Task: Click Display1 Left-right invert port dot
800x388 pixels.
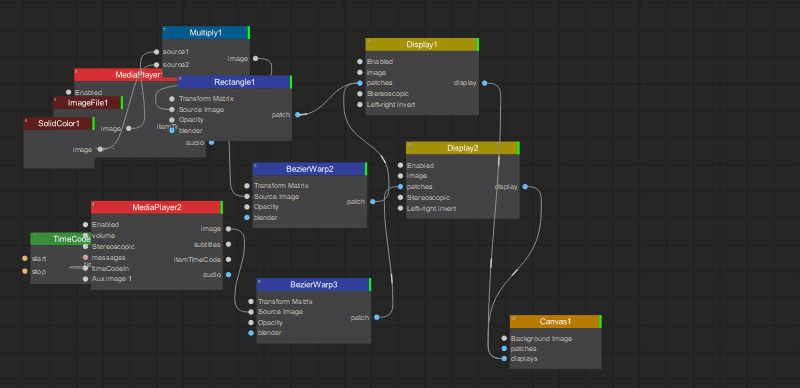Action: (360, 105)
